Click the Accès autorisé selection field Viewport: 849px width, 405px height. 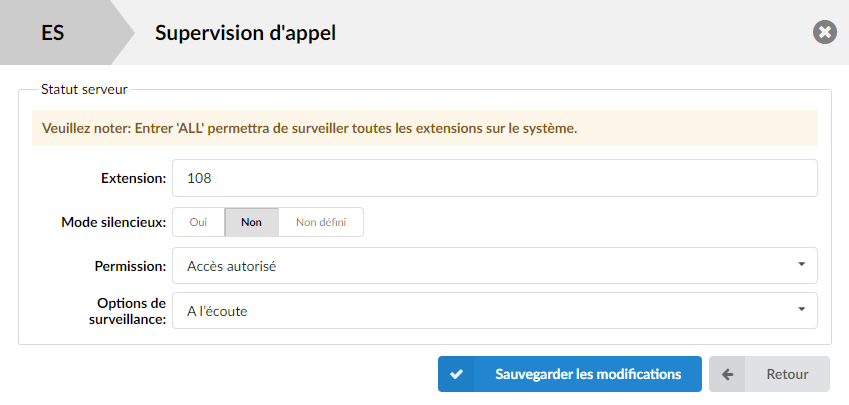click(495, 266)
